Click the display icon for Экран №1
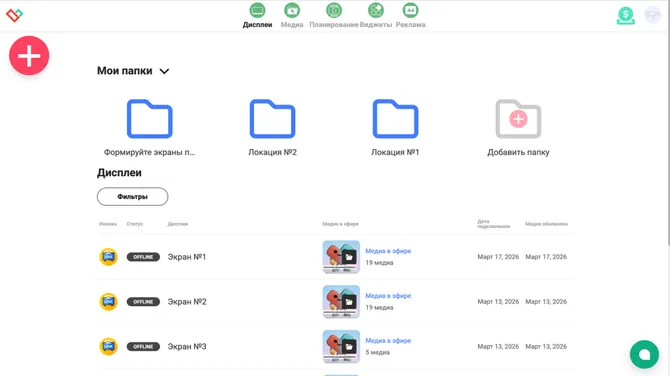The width and height of the screenshot is (670, 376). tap(109, 257)
